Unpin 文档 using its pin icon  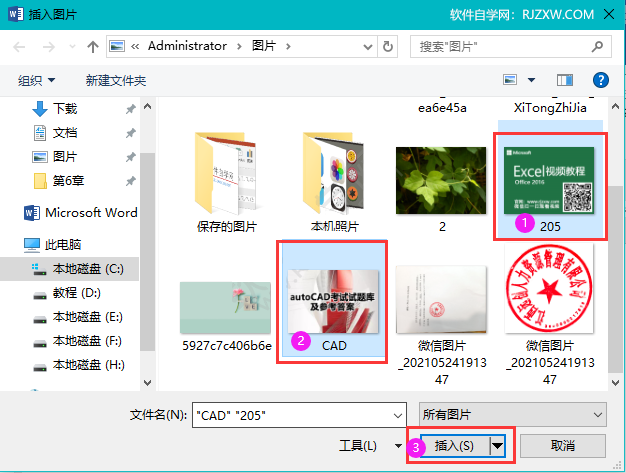[131, 133]
